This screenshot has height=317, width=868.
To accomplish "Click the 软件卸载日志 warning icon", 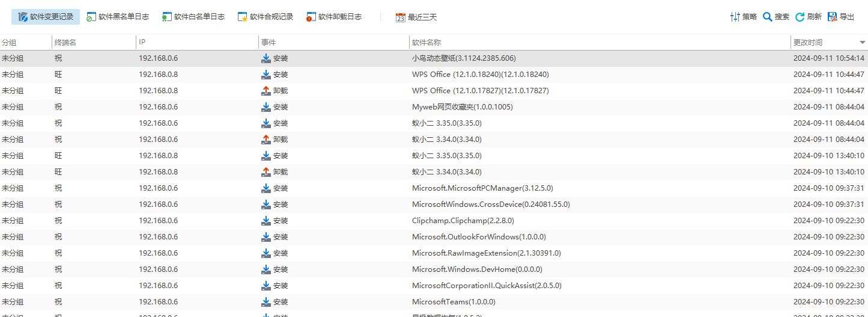I will pos(311,17).
